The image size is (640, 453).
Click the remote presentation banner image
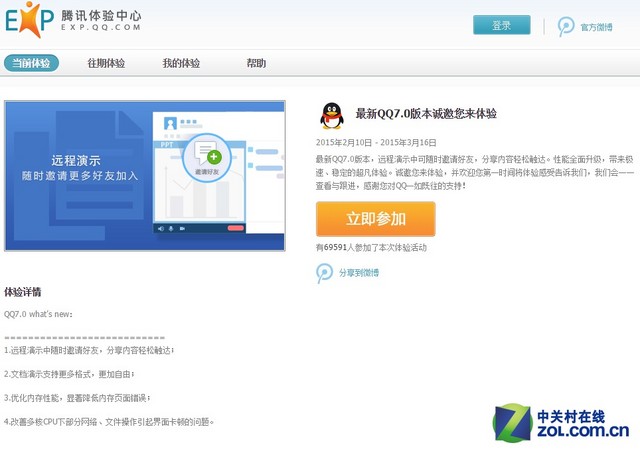click(x=144, y=175)
